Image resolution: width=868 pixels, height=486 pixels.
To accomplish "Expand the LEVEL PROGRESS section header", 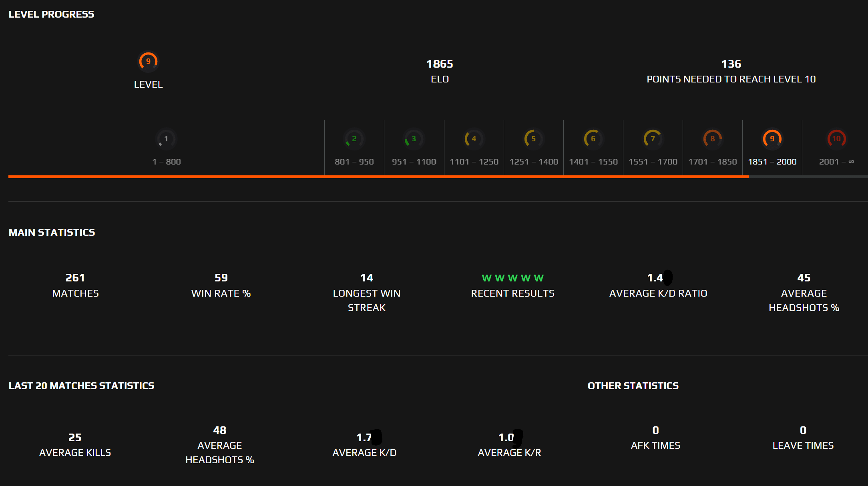I will [51, 14].
